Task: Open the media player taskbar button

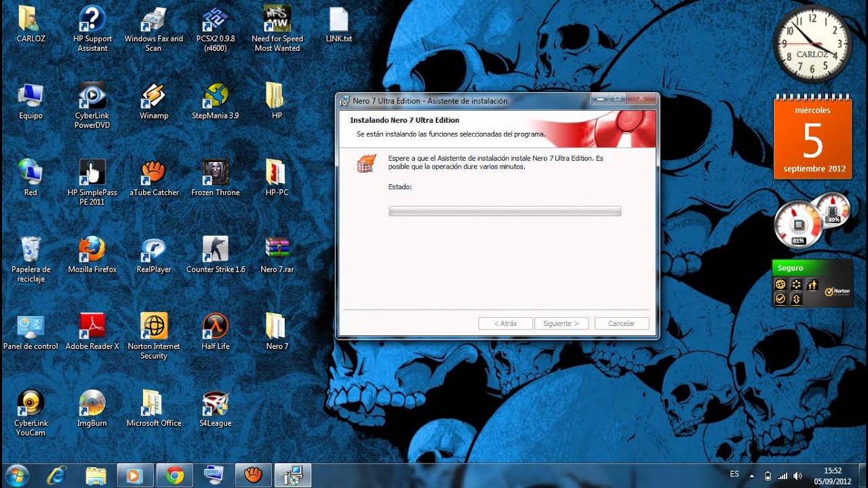Action: click(x=135, y=476)
